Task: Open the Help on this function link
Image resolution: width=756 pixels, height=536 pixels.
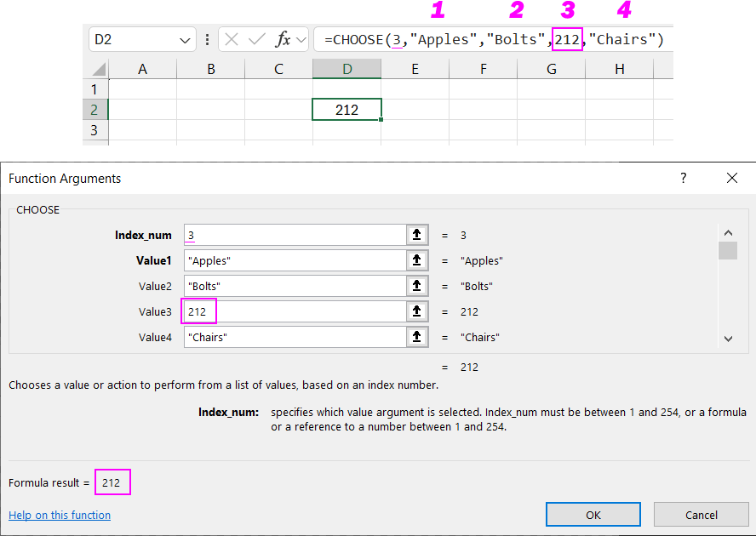Action: pyautogui.click(x=60, y=515)
